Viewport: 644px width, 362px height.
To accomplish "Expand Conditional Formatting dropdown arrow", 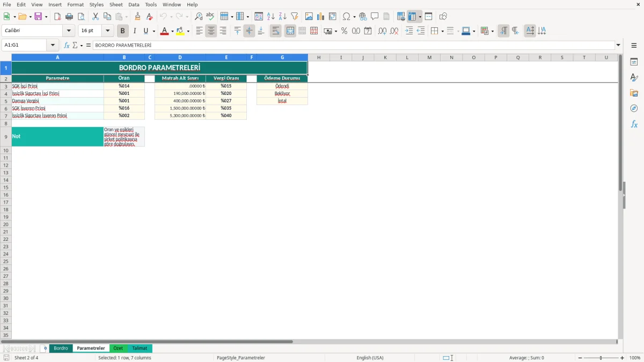I will tap(492, 31).
